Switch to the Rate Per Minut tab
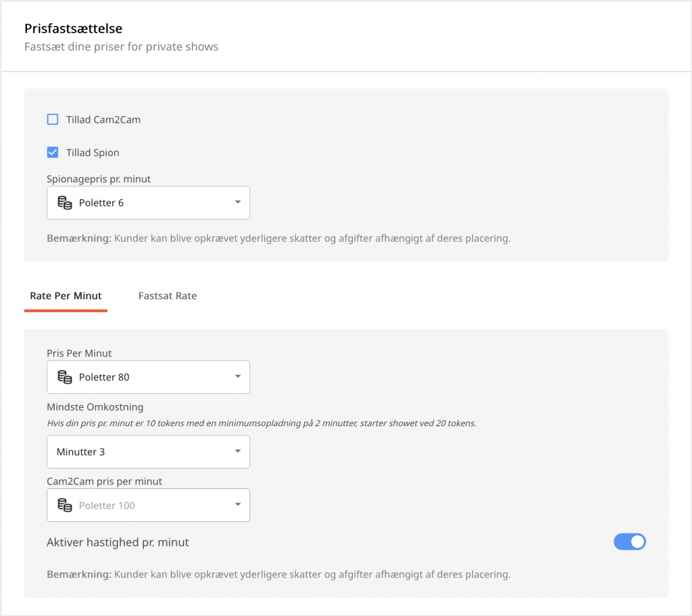 click(x=66, y=296)
